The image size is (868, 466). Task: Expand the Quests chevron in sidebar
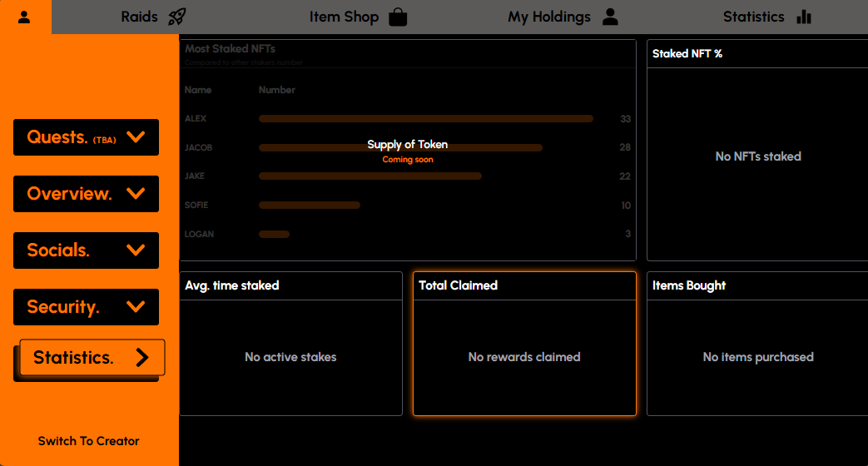(136, 137)
